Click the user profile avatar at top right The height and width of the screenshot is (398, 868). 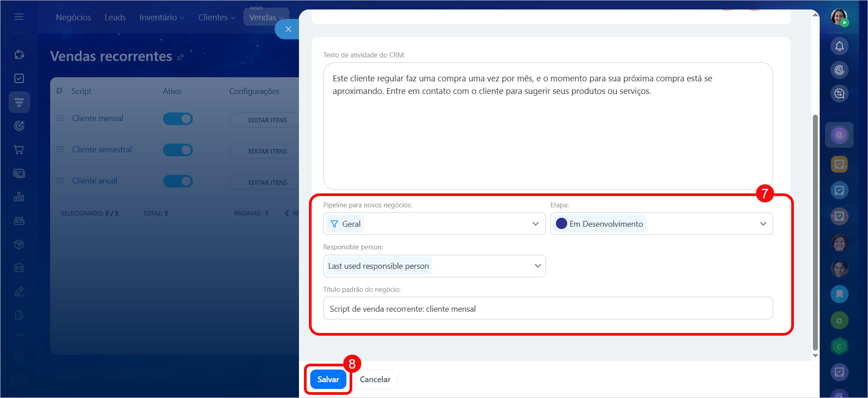point(839,17)
